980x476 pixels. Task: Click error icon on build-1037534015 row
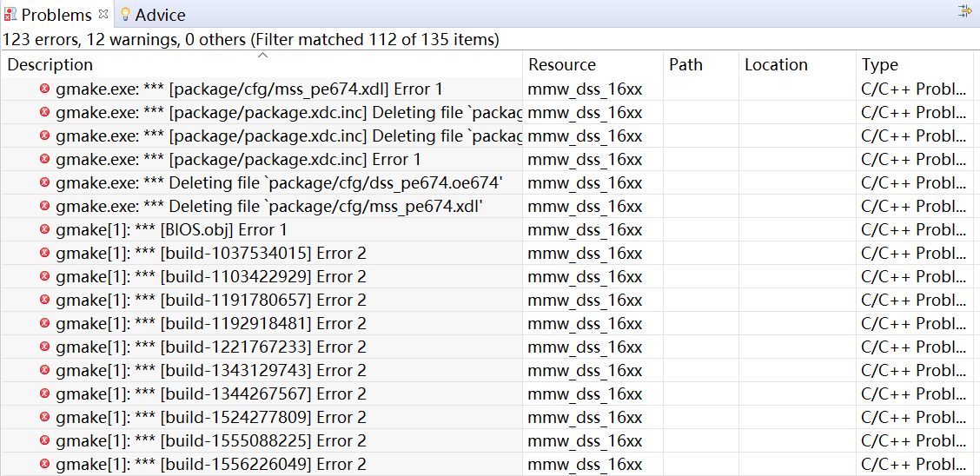[x=44, y=253]
